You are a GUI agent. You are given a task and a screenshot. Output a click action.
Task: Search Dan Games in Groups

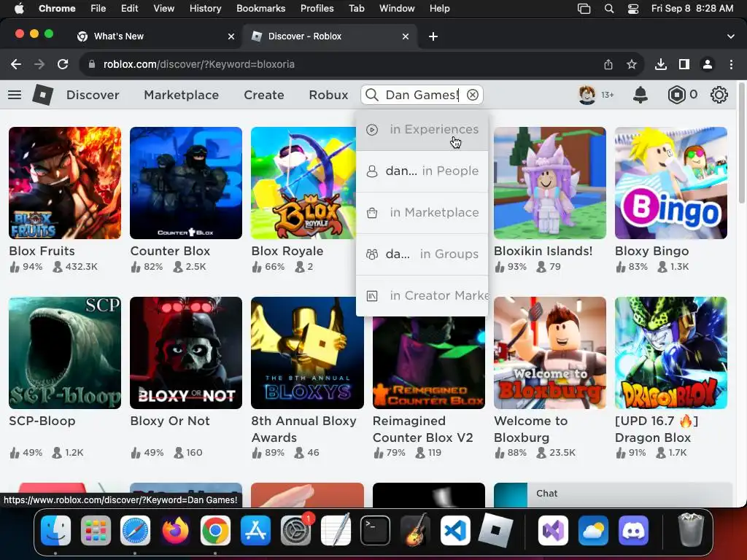[422, 254]
